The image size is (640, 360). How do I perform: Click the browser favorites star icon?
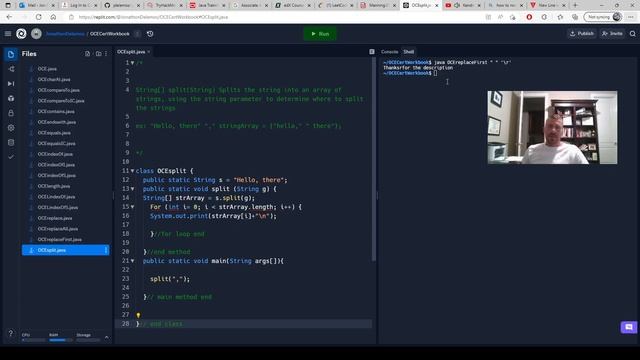coord(560,17)
